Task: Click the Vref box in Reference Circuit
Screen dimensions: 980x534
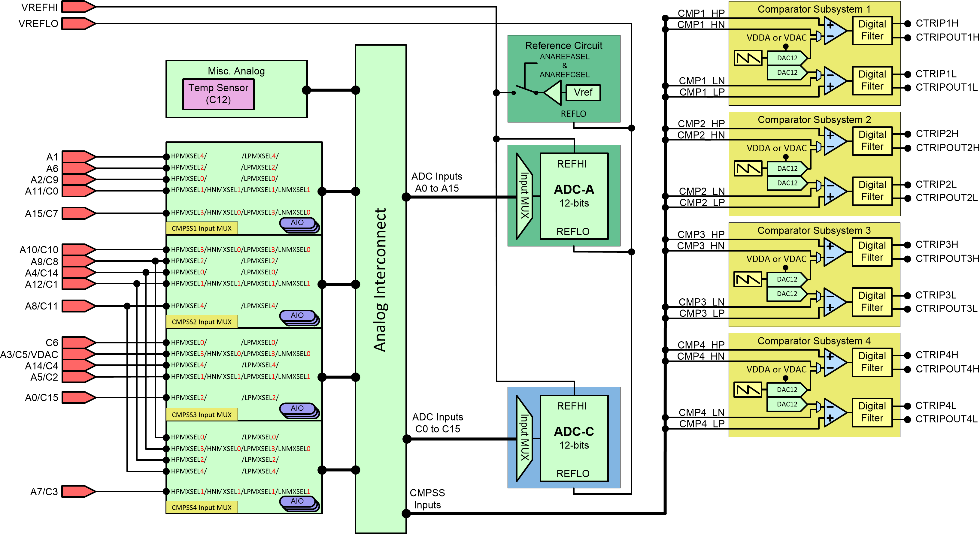Action: tap(583, 92)
